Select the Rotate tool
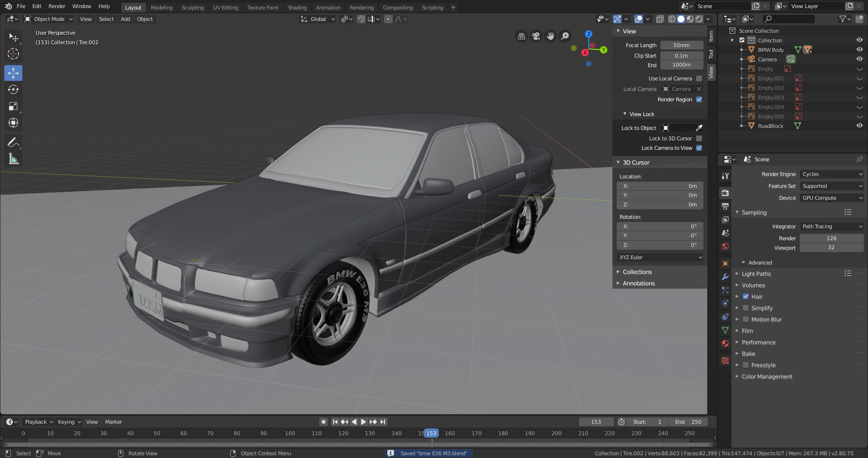This screenshot has width=868, height=458. [13, 89]
